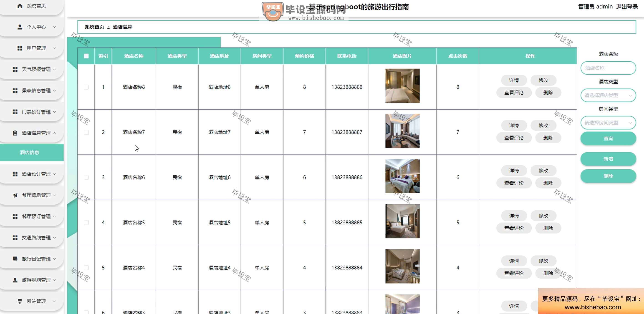
Task: Click the person icon beside 个人中心
Action: pyautogui.click(x=20, y=27)
